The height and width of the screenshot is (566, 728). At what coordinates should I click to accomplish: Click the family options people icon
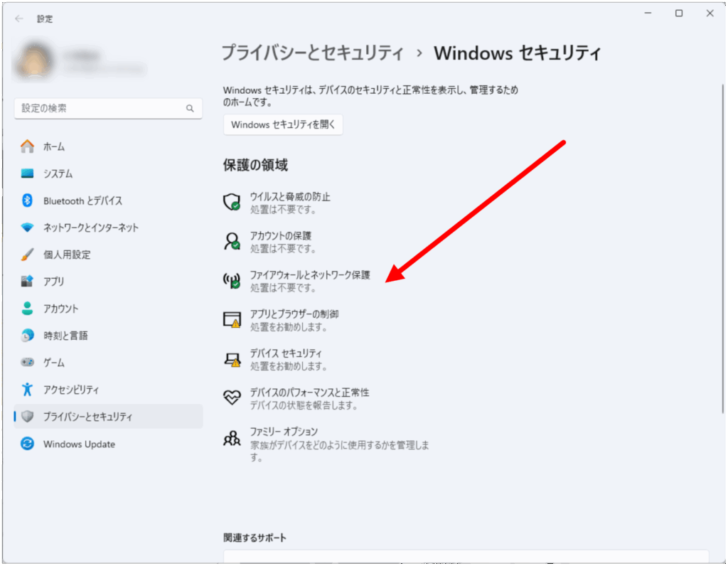[x=232, y=438]
